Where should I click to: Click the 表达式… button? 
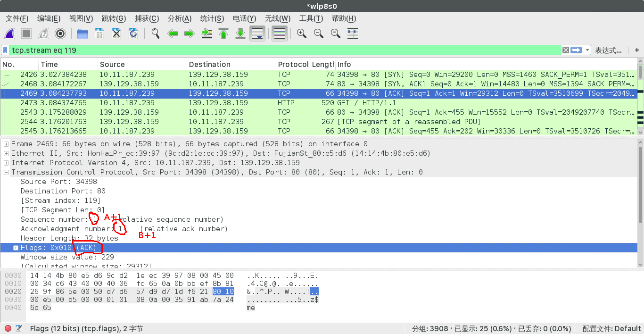point(608,50)
